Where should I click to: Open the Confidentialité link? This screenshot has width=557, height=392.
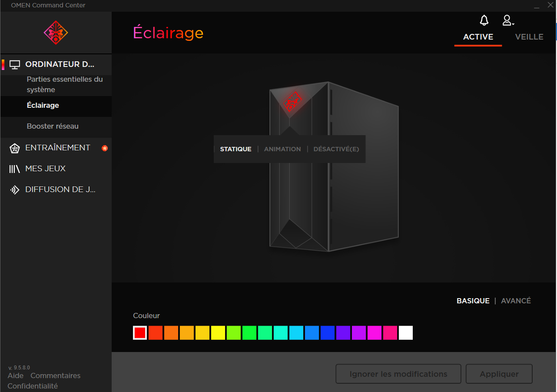pyautogui.click(x=33, y=386)
